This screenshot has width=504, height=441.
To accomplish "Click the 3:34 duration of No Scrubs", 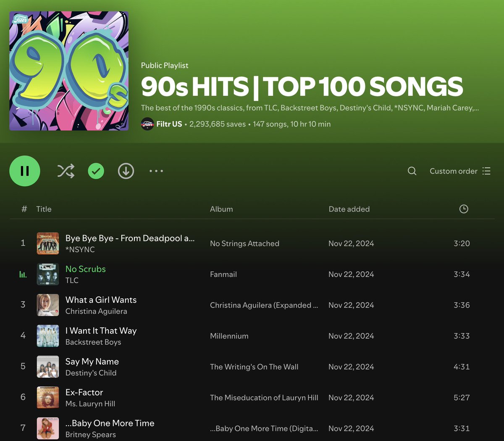I will tap(462, 274).
